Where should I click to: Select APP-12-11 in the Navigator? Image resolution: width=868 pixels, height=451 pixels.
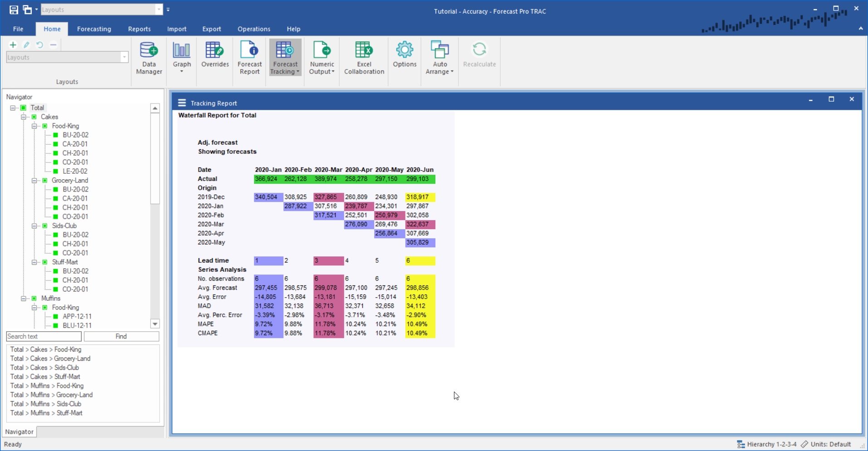coord(77,317)
